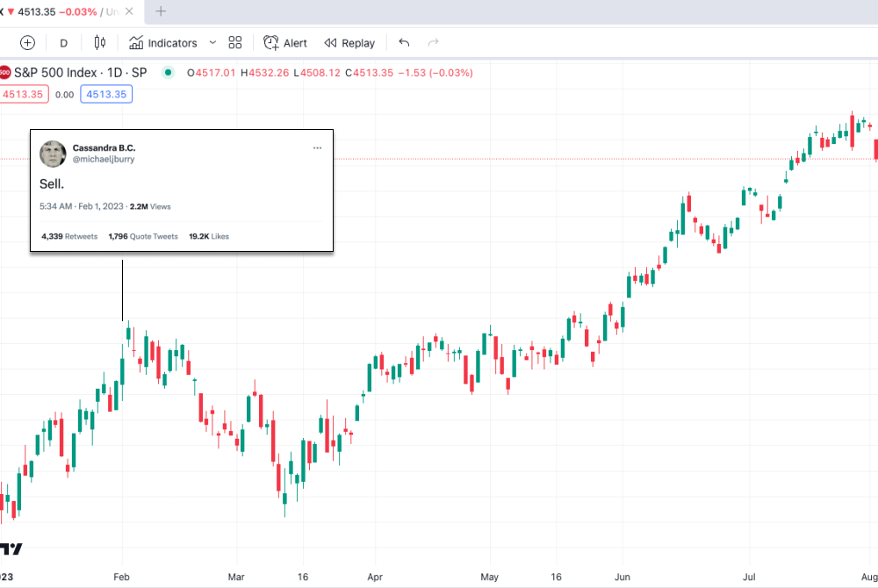Click the blue buy price 4513.35 box
This screenshot has height=588, width=878.
coord(105,95)
